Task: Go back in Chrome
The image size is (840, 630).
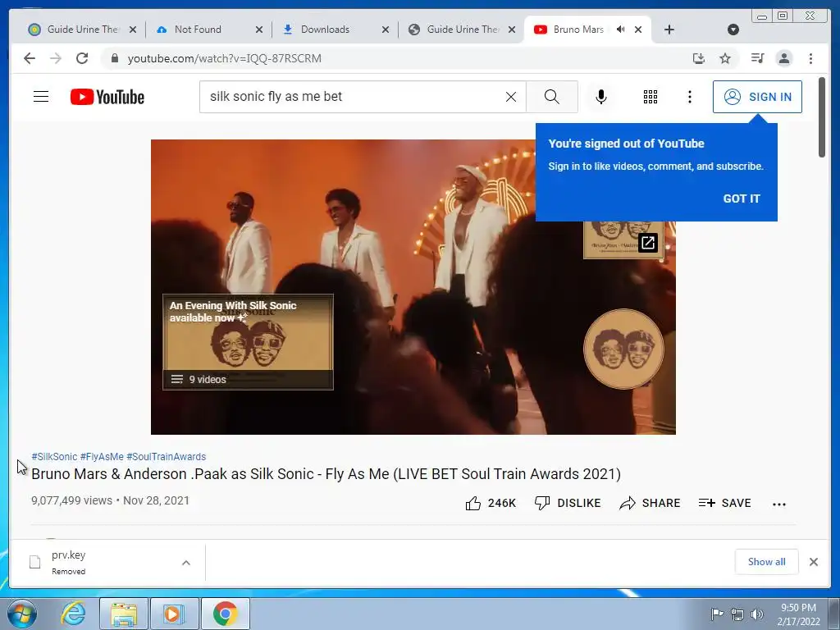Action: tap(30, 58)
